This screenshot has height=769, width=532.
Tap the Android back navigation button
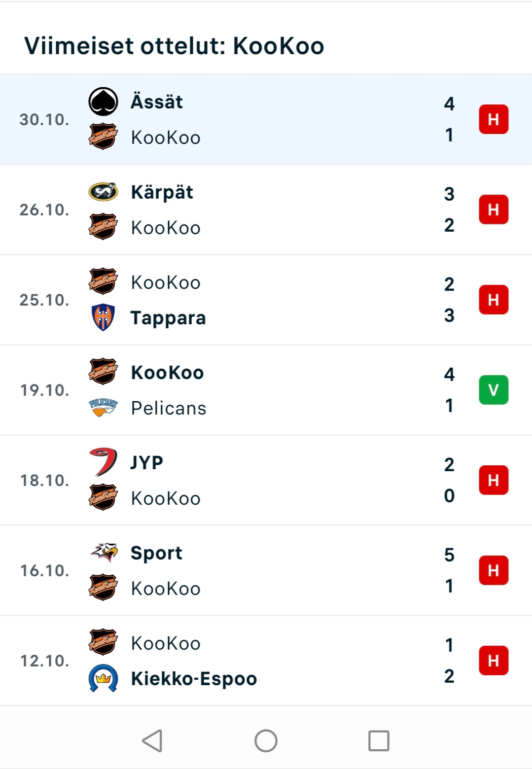(x=152, y=740)
